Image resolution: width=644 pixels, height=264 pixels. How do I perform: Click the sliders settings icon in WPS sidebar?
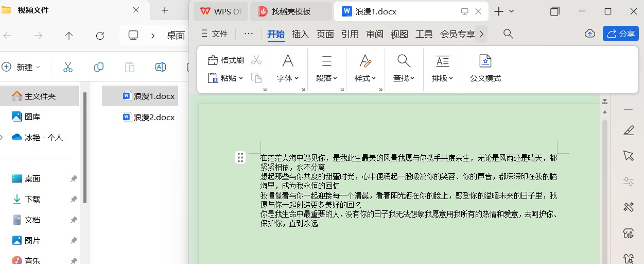tap(628, 181)
